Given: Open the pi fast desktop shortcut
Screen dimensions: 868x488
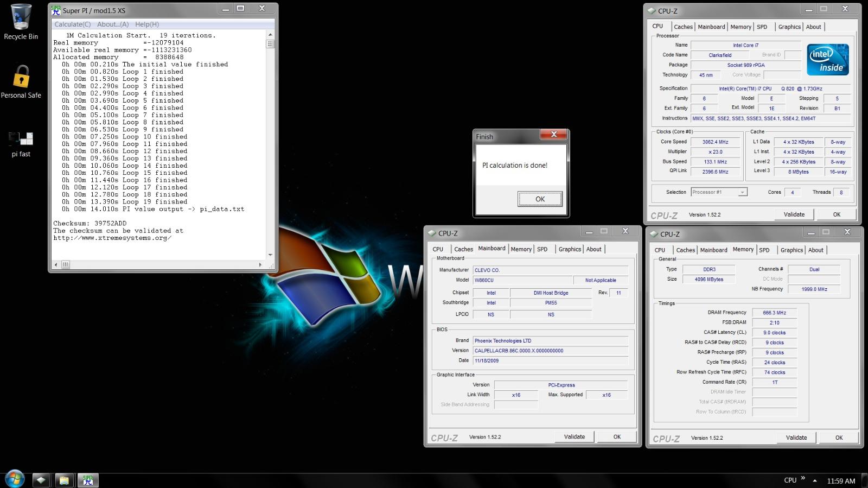Looking at the screenshot, I should point(21,144).
